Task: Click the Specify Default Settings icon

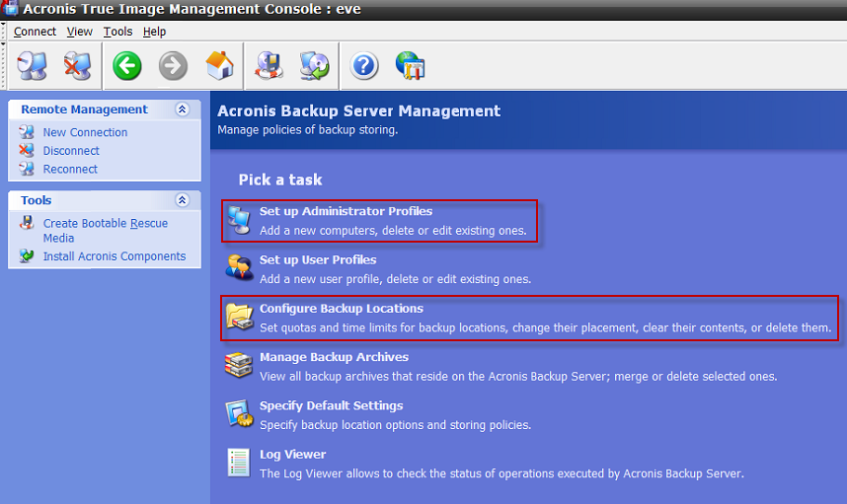Action: [x=239, y=413]
